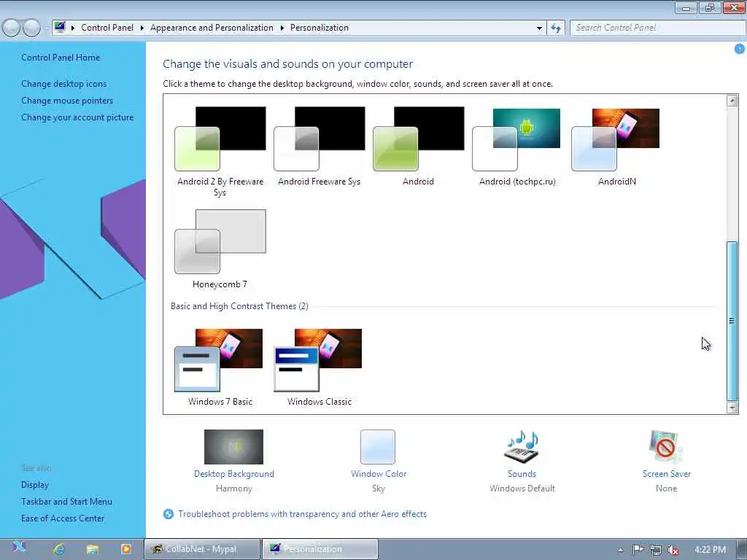Open the Window Color swatch

pos(378,447)
